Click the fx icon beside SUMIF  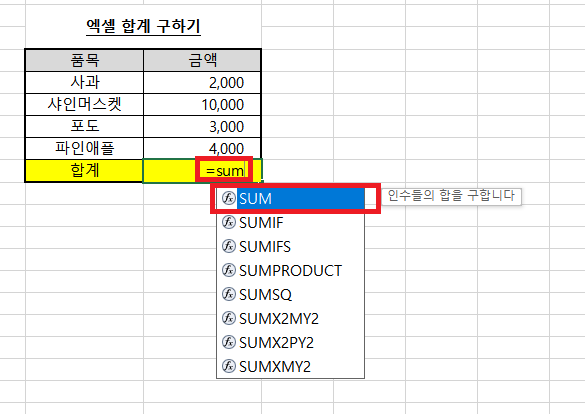pos(229,222)
